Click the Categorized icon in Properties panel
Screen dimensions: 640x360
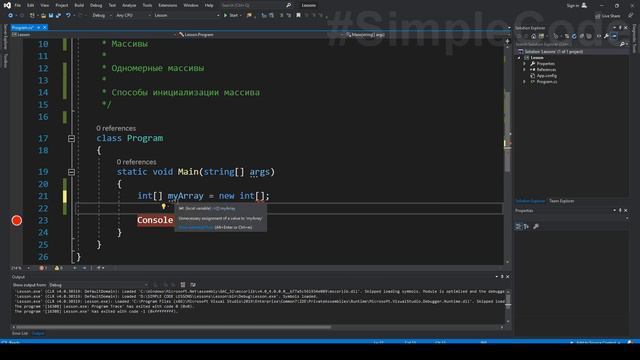(x=518, y=227)
